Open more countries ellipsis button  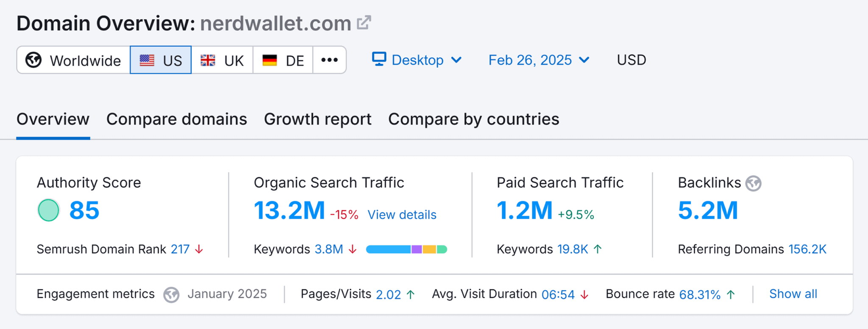[329, 60]
